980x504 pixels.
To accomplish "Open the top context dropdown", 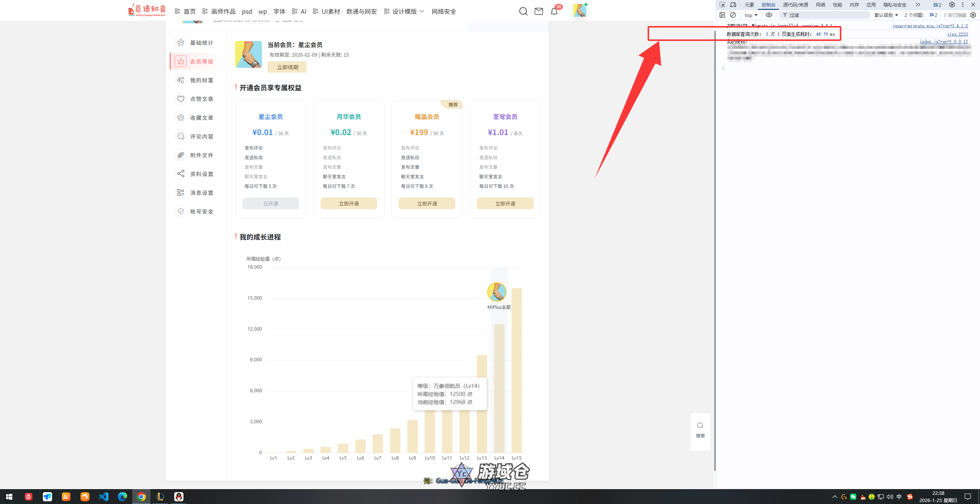I will [751, 15].
